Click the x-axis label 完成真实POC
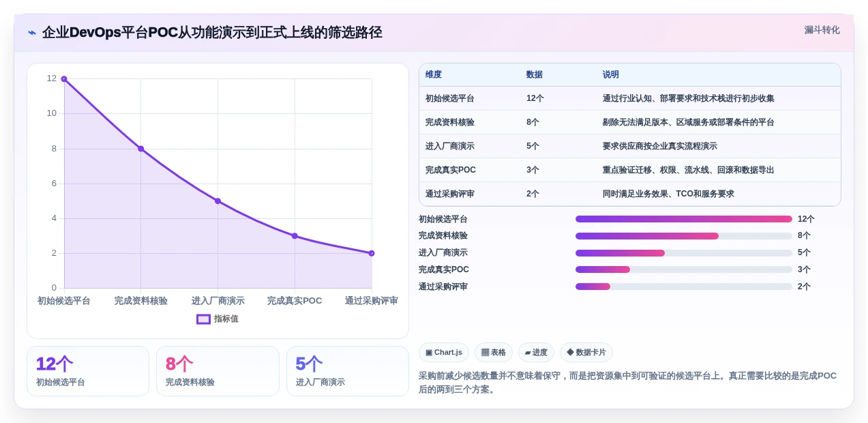The height and width of the screenshot is (423, 868). pos(295,301)
